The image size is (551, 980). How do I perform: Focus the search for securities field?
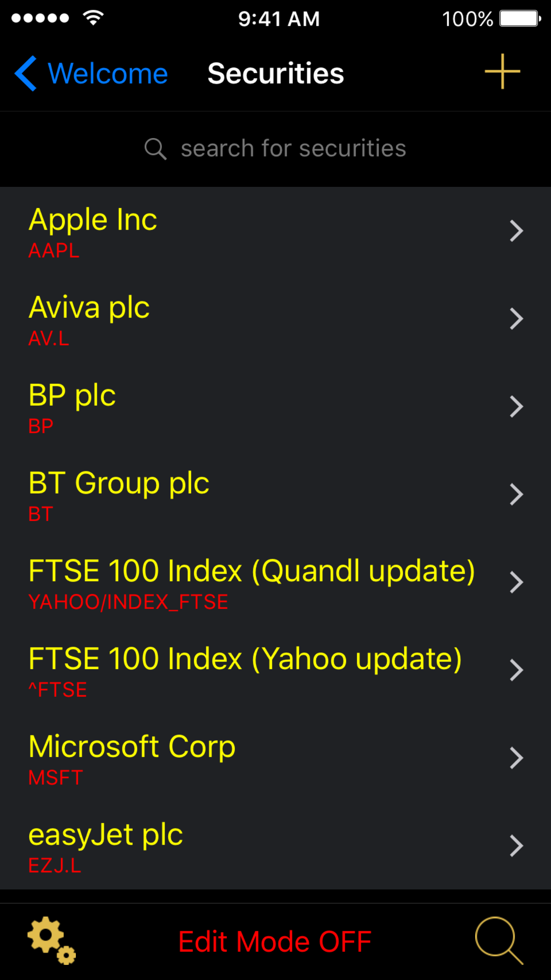[x=275, y=149]
